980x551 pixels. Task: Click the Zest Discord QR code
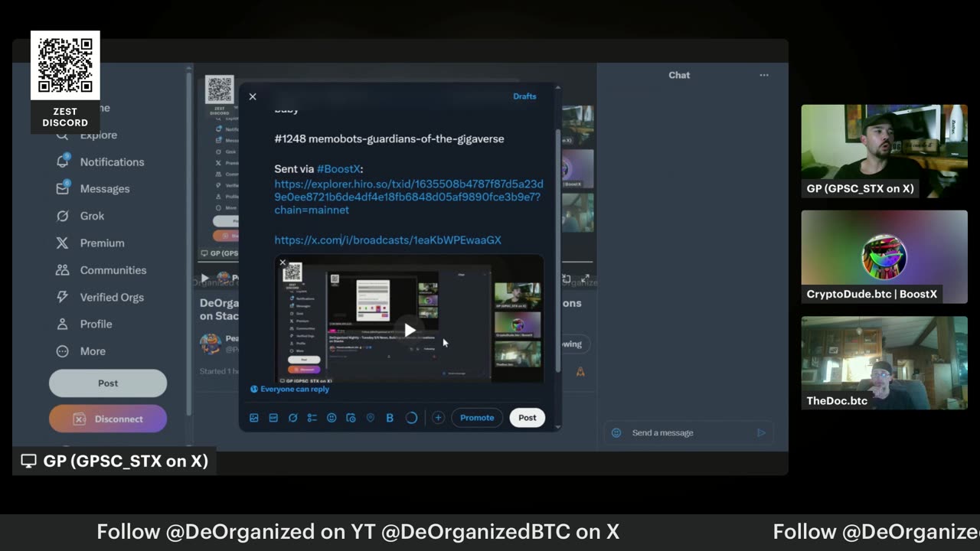click(65, 65)
